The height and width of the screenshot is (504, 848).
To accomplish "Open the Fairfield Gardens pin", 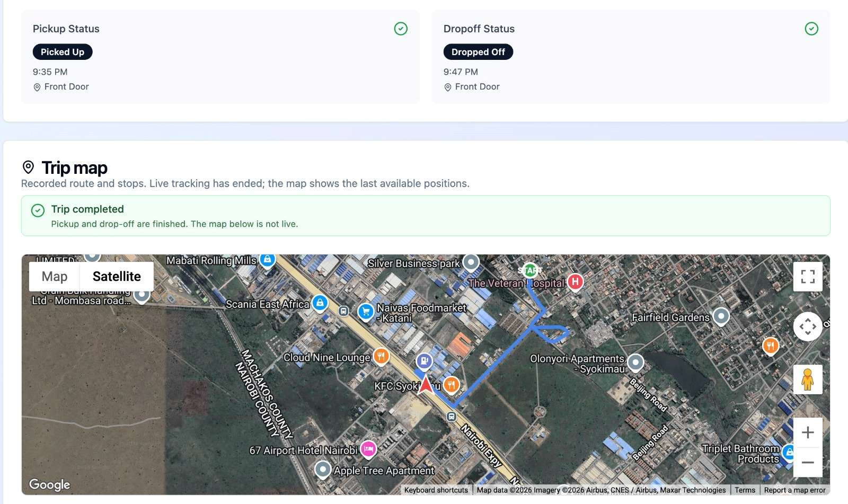I will 721,316.
